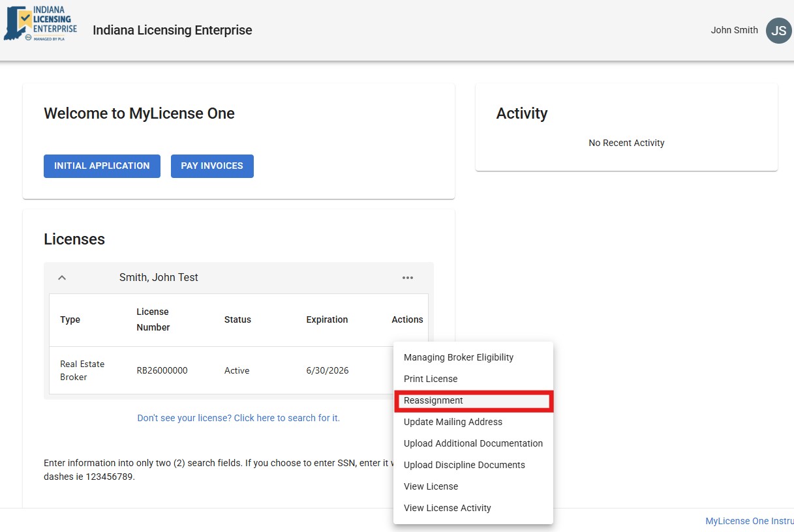
Task: Open the MyLicense One Instructions link
Action: (749, 521)
